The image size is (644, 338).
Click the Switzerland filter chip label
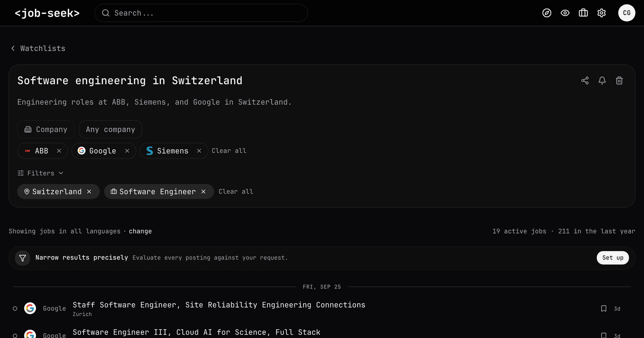coord(57,191)
